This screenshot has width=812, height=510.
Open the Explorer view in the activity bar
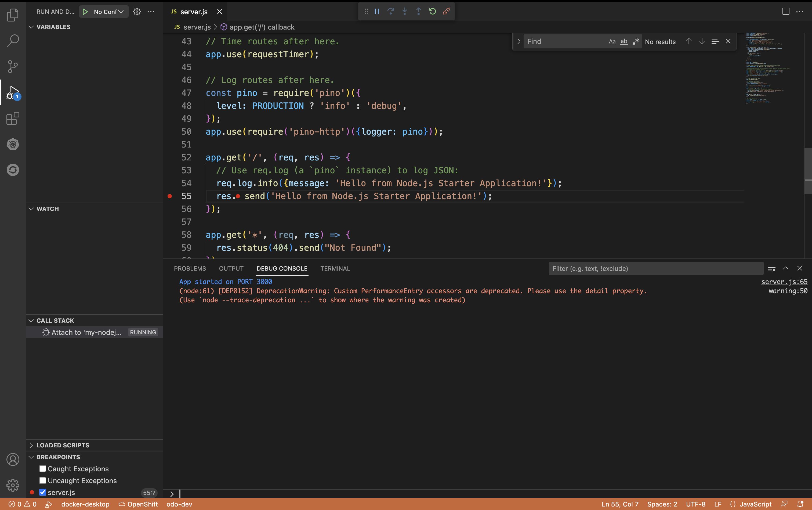pyautogui.click(x=12, y=15)
